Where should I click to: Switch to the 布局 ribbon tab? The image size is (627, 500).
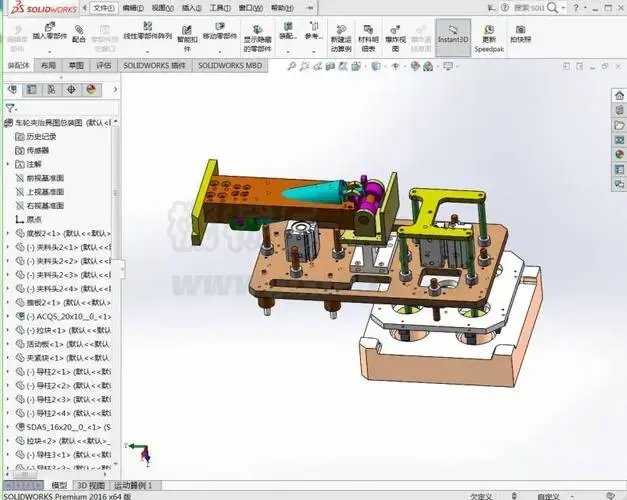48,65
